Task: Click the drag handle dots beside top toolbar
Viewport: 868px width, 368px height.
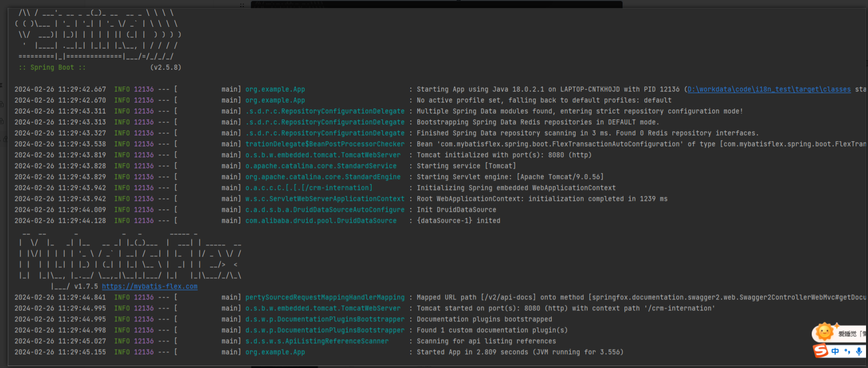Action: click(242, 5)
